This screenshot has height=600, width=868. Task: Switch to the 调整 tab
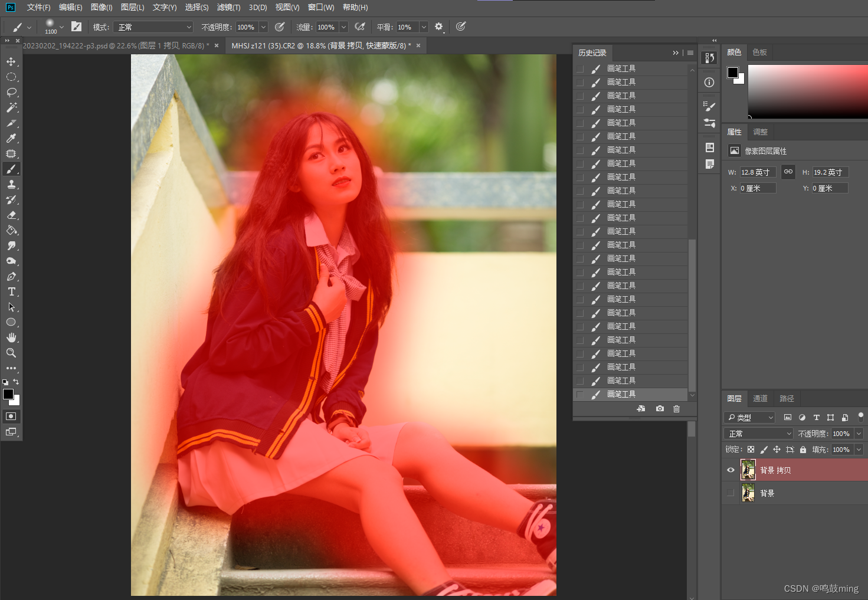coord(760,132)
